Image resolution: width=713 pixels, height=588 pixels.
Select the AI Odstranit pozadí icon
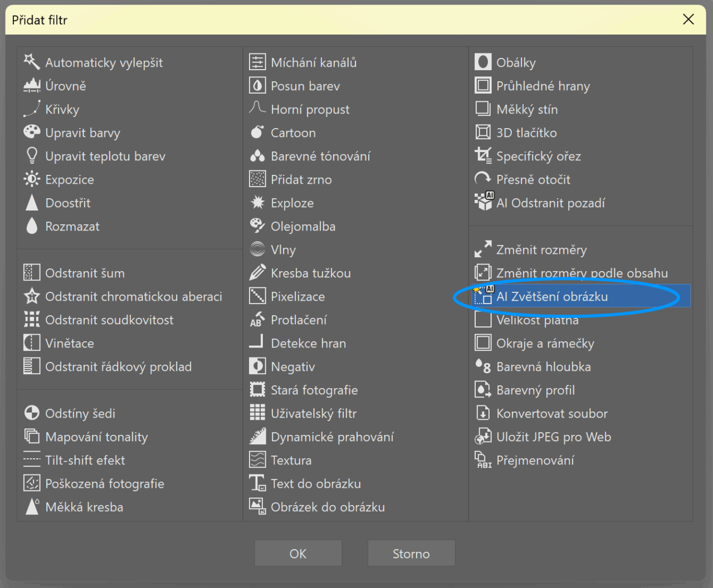(482, 203)
